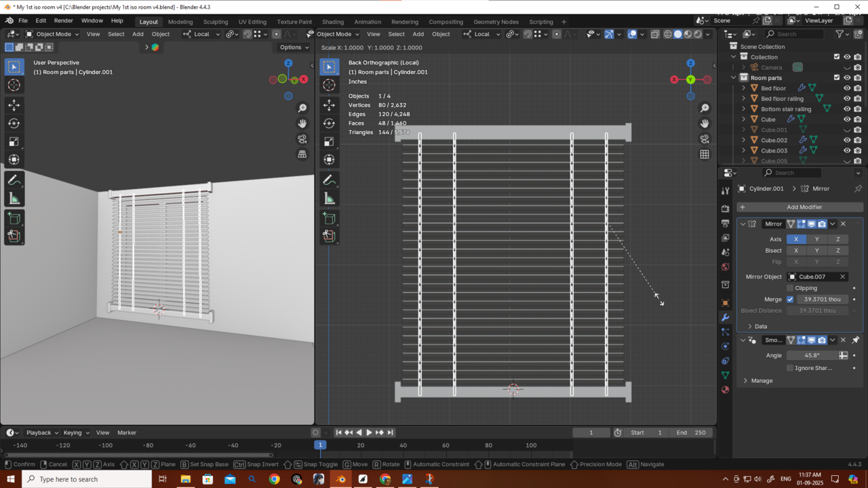Screen dimensions: 868x488
Task: Open the Modifiers wrench properties tab
Action: click(x=725, y=318)
